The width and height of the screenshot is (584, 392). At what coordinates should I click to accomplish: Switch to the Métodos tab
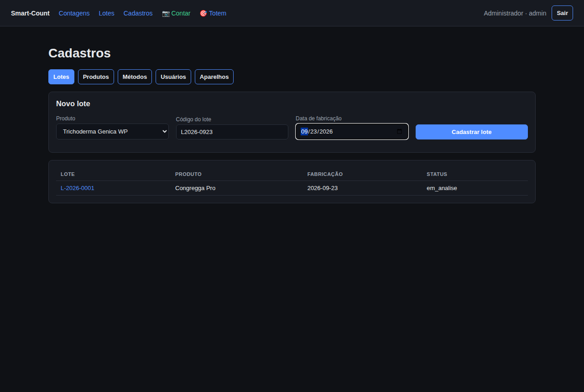pos(135,77)
